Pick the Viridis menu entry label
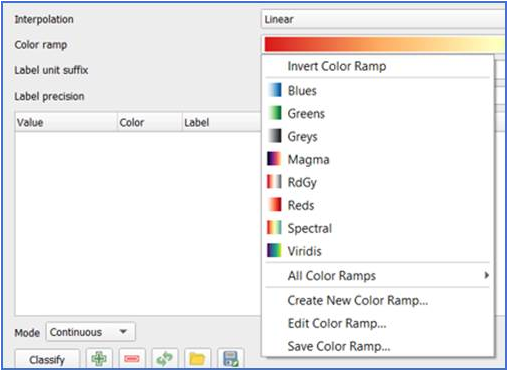This screenshot has height=373, width=508. pos(305,251)
